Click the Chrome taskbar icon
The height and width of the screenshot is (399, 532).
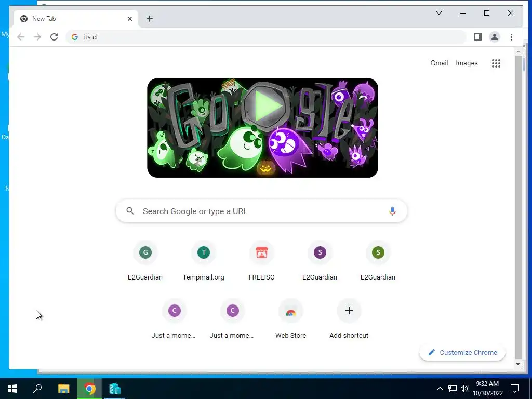89,389
